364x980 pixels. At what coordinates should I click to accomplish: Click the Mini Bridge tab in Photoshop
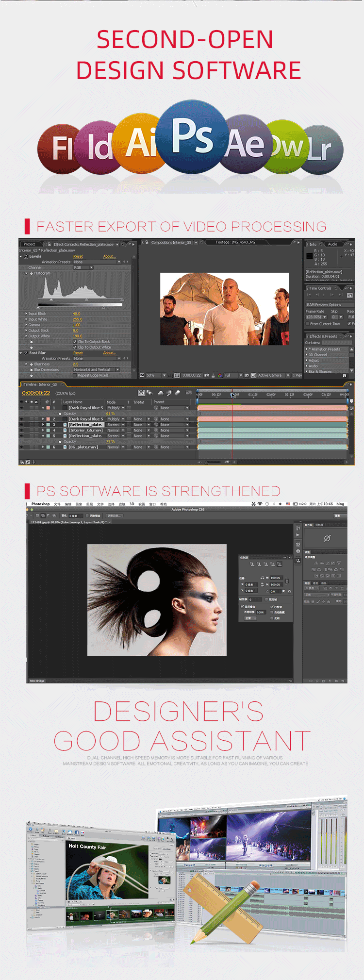[x=37, y=681]
